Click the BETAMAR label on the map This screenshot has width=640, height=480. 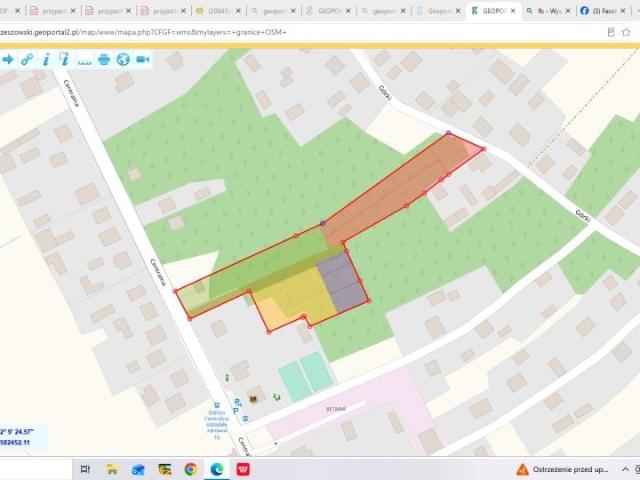pyautogui.click(x=336, y=409)
